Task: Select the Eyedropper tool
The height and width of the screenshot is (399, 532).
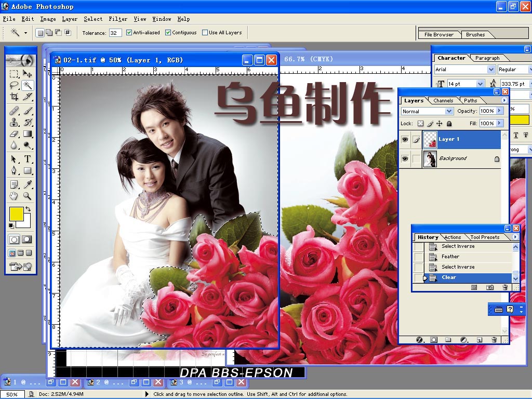Action: coord(27,184)
